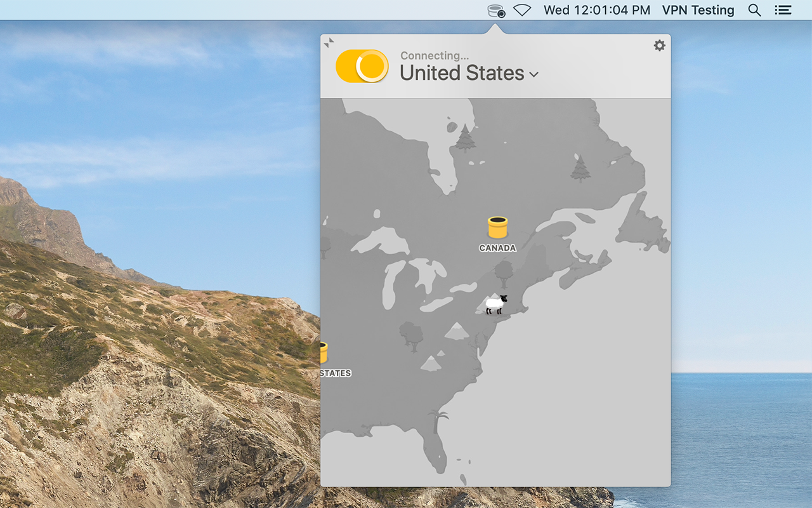
Task: Expand the chevron beside United States
Action: tap(534, 74)
